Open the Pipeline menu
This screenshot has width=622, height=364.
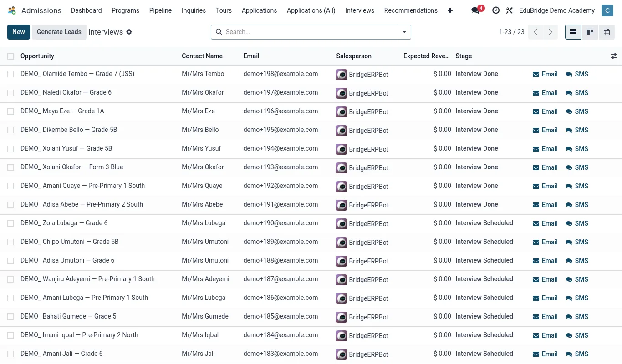(160, 10)
